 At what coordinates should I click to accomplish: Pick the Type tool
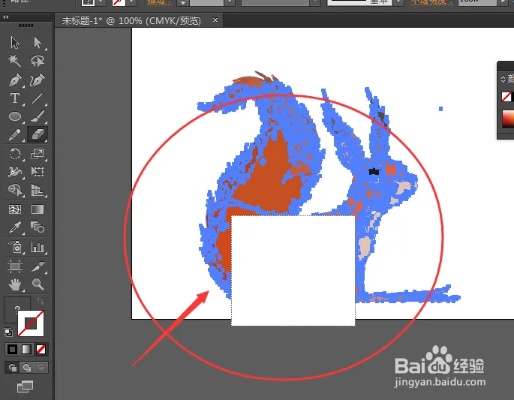coord(15,98)
